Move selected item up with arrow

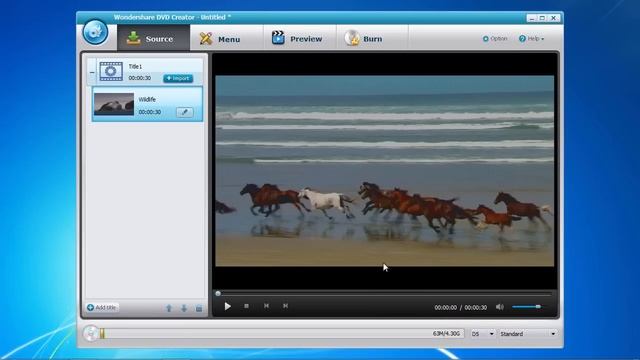pos(169,308)
